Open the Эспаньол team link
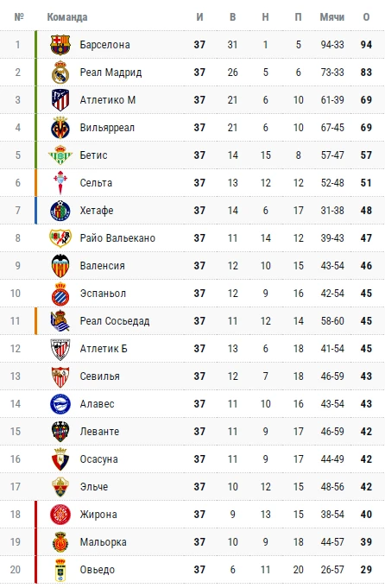The height and width of the screenshot is (588, 385). point(103,294)
